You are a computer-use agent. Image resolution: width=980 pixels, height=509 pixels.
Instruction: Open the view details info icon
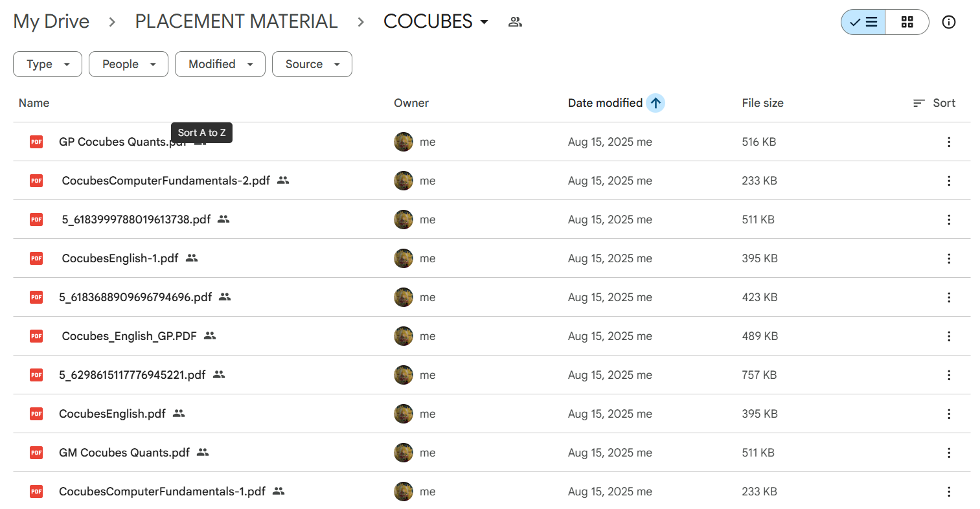pos(948,22)
